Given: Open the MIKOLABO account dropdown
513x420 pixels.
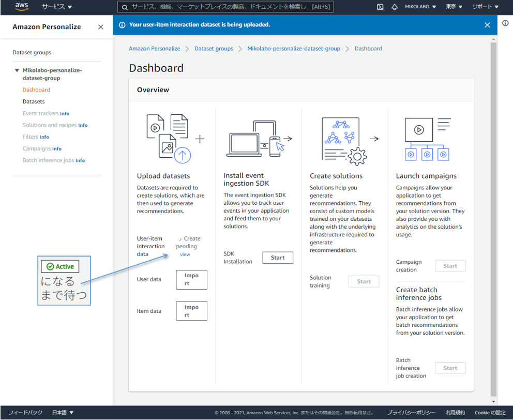Looking at the screenshot, I should (420, 7).
